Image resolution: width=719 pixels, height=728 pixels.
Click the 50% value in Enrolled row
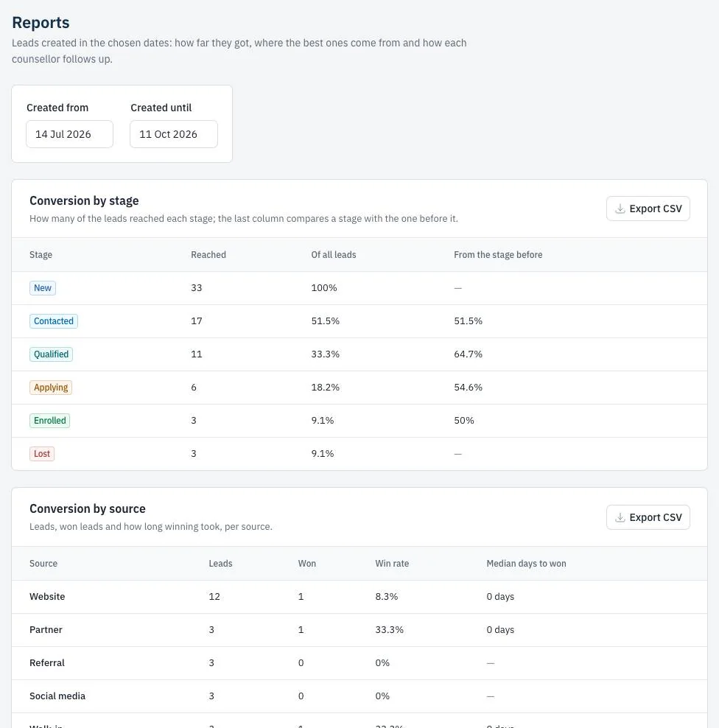pos(463,421)
